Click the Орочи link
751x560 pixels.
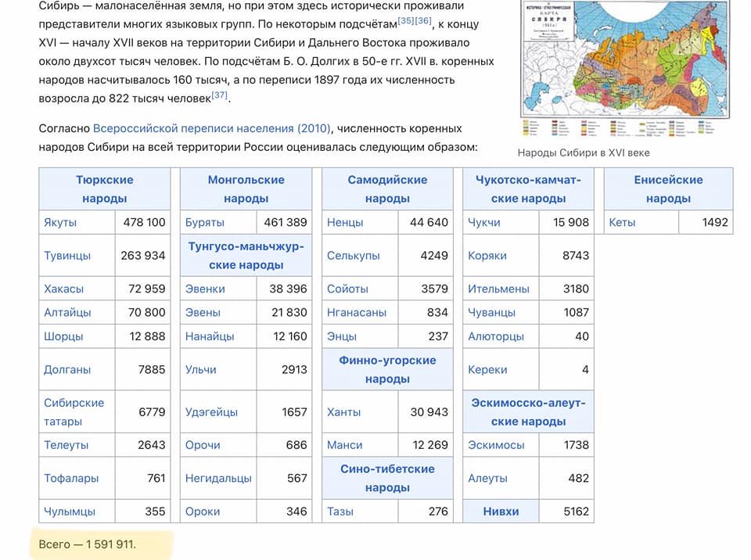pyautogui.click(x=203, y=445)
